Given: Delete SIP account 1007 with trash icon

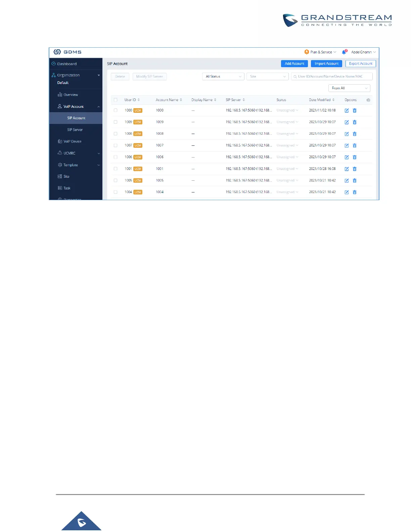Looking at the screenshot, I should (355, 146).
